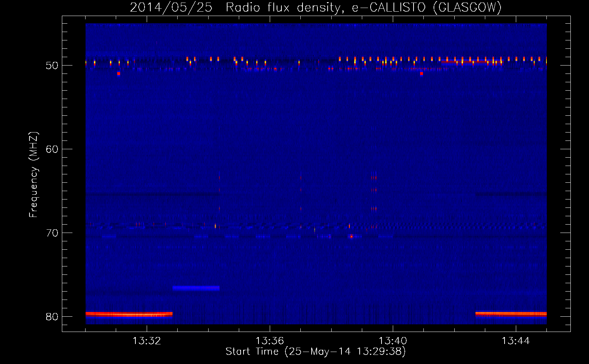Click the 13:36 time axis label
Image resolution: width=589 pixels, height=364 pixels.
point(270,341)
